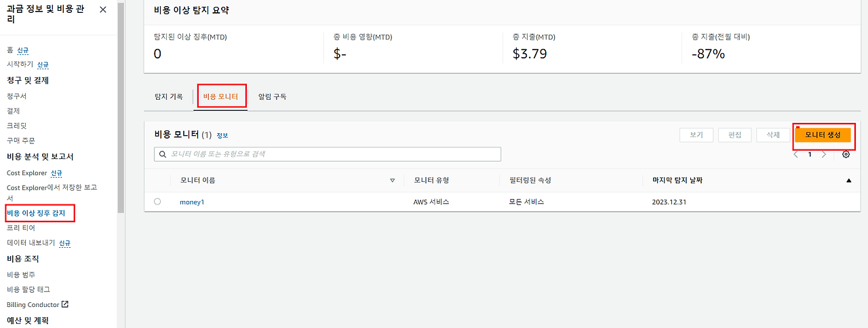Close the billing navigation side panel
This screenshot has height=328, width=868.
(102, 10)
